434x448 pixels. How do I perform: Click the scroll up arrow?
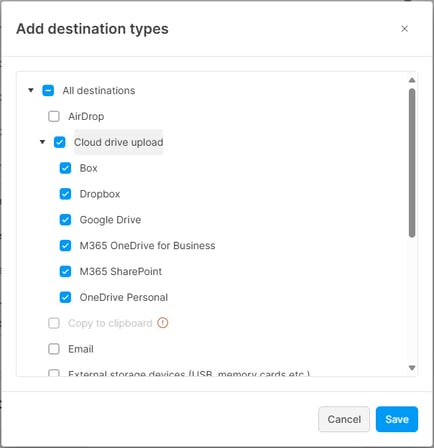click(x=412, y=80)
